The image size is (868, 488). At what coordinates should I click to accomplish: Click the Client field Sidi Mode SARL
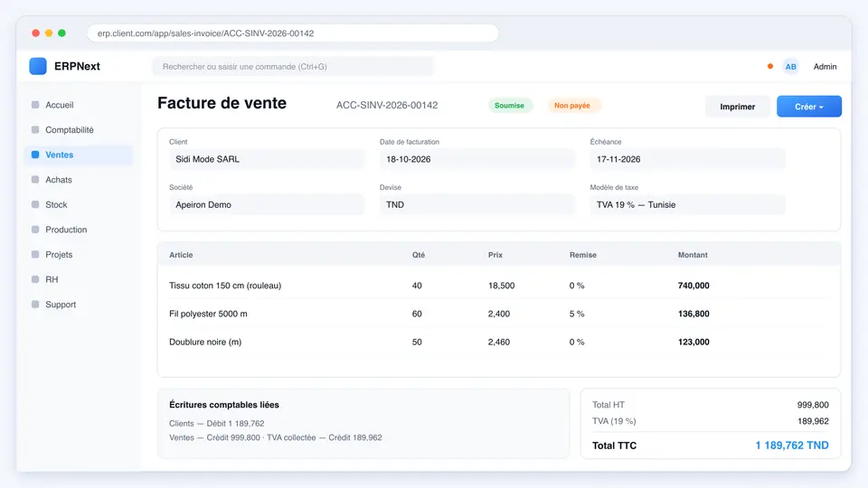tap(266, 159)
